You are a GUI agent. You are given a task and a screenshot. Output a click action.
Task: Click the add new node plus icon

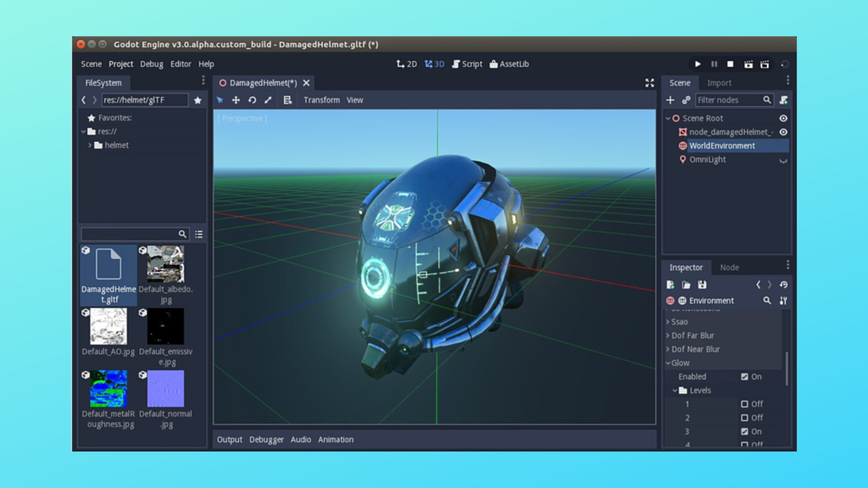pos(670,100)
